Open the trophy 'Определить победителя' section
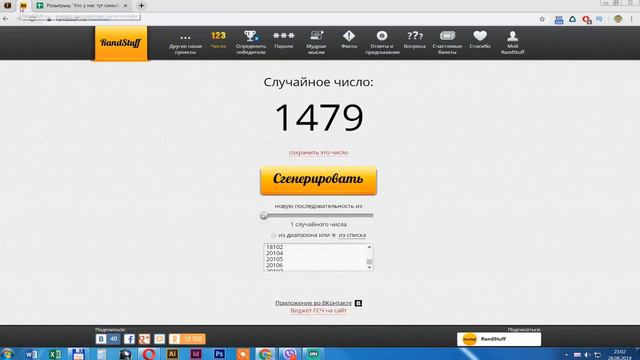The height and width of the screenshot is (360, 640). click(251, 42)
